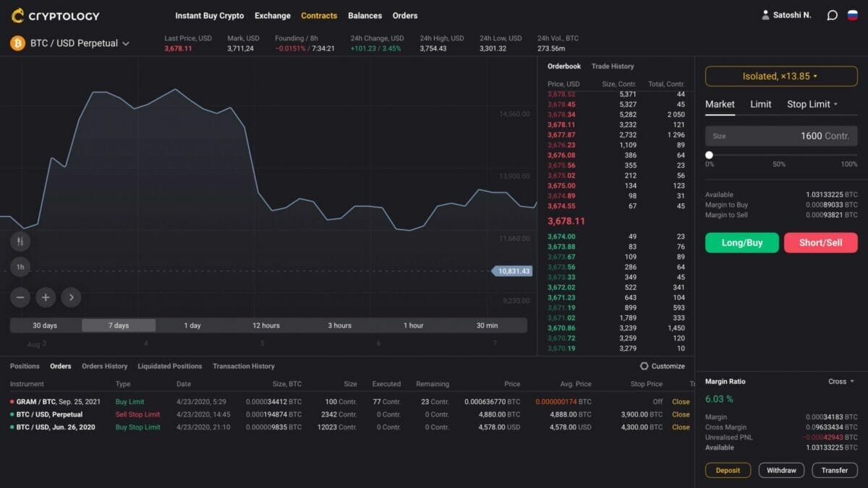Expand the BTC / USD Perpetual pair selector

coord(126,43)
